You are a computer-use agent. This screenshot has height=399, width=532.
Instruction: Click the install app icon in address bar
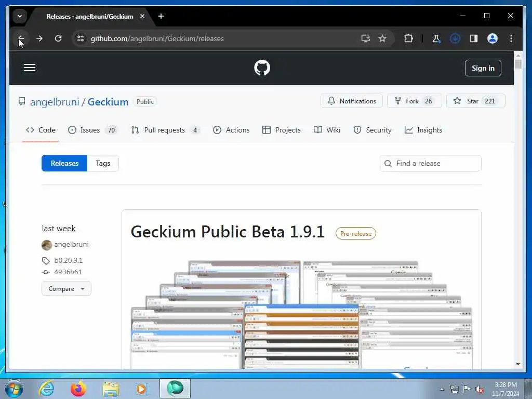365,38
